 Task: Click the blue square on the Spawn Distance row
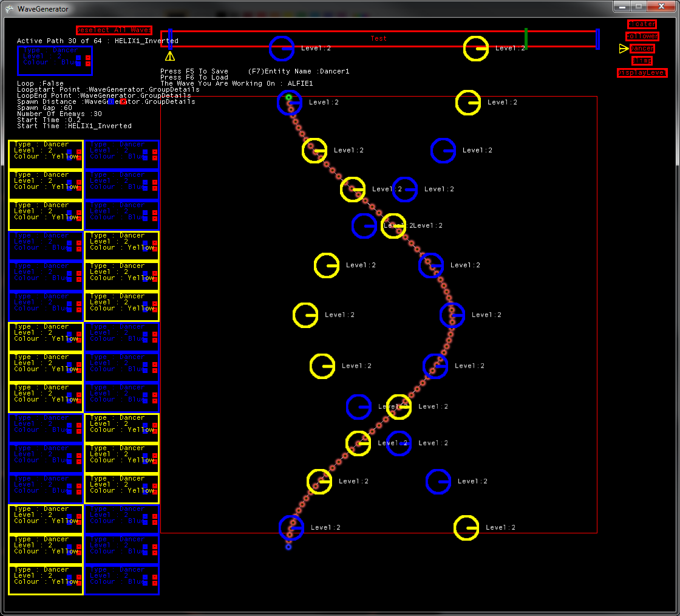tap(110, 102)
